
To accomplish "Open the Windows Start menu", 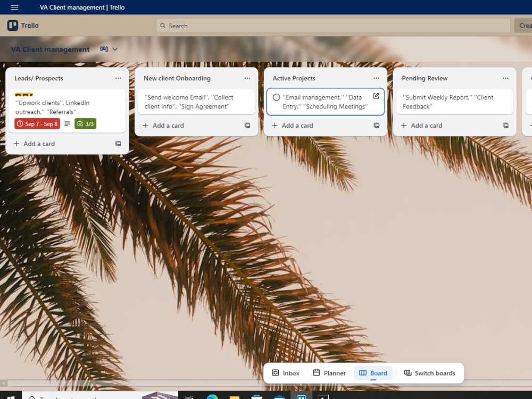I will [11, 396].
